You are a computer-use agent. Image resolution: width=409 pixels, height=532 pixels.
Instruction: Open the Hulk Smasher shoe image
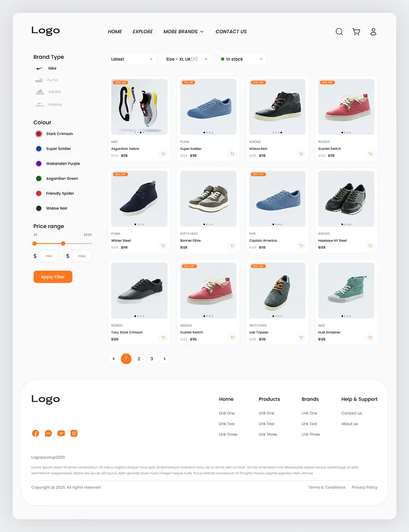coord(346,290)
